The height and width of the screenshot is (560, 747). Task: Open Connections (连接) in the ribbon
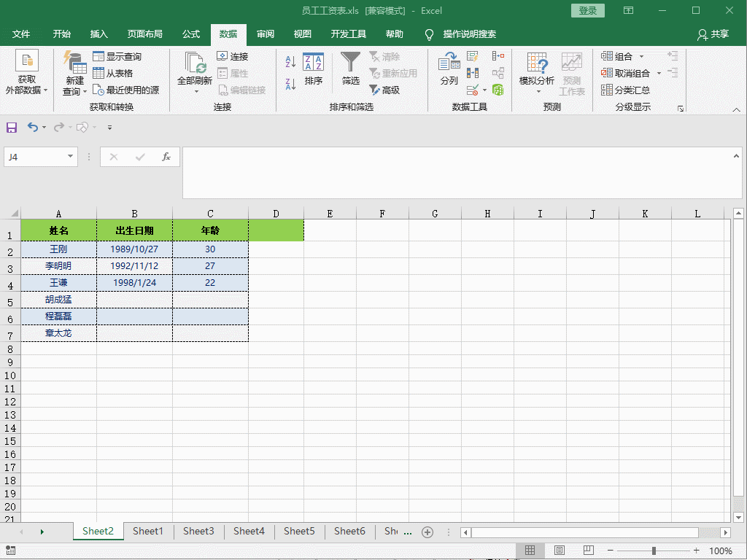click(233, 57)
